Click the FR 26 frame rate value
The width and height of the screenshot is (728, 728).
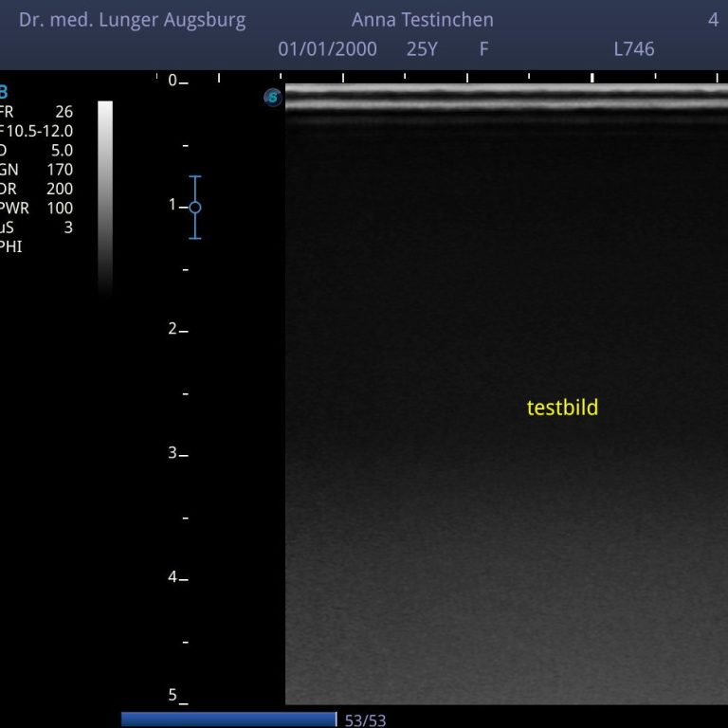[64, 112]
